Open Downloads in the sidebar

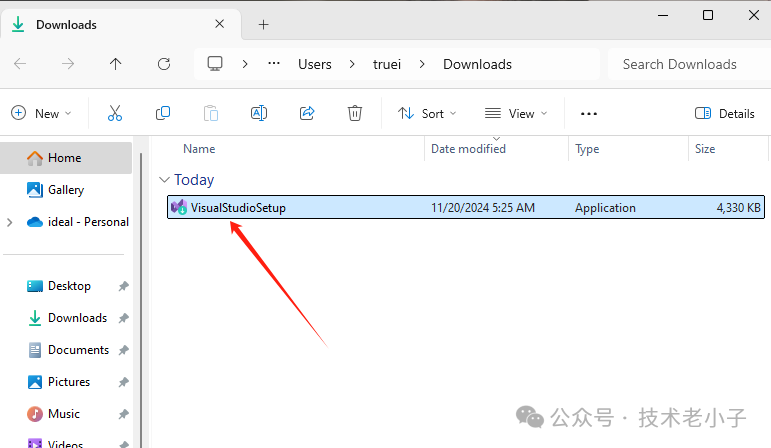click(x=77, y=318)
